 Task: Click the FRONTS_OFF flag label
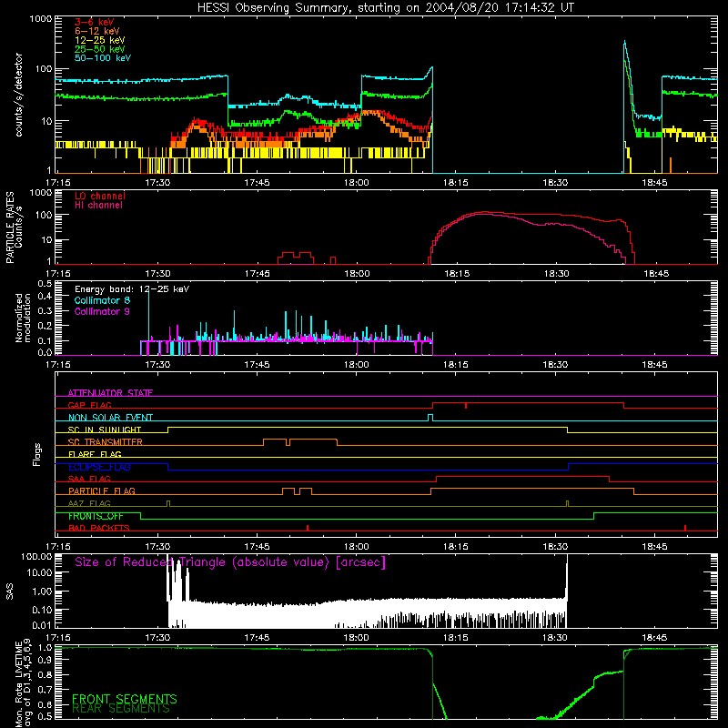point(96,516)
